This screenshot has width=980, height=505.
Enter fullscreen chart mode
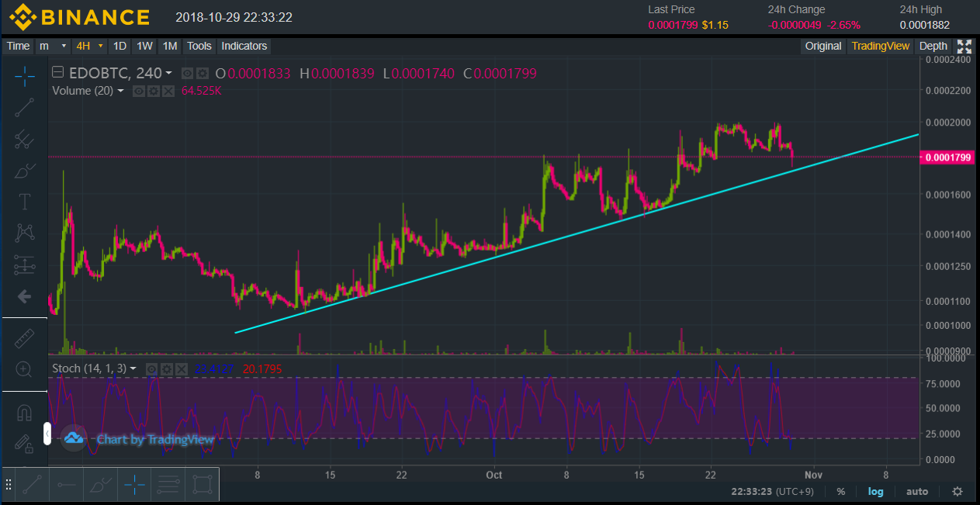coord(964,46)
